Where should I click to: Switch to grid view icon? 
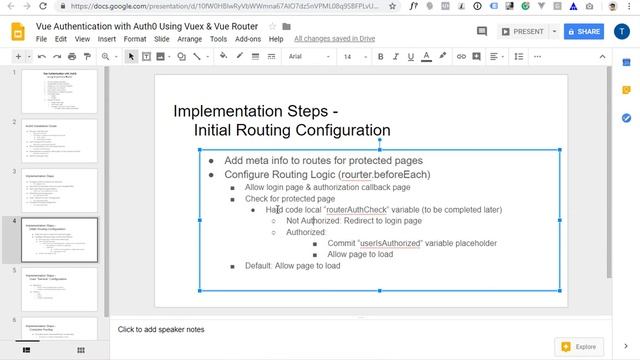pyautogui.click(x=81, y=350)
